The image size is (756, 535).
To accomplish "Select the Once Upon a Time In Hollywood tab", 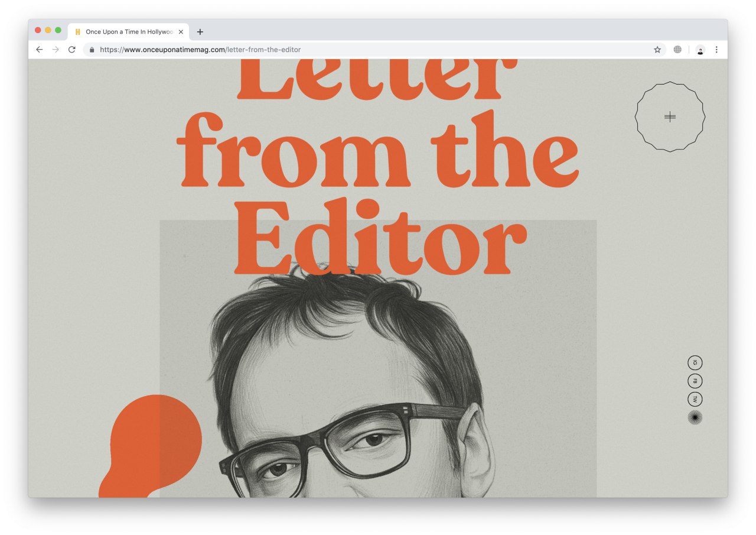I will tap(129, 32).
